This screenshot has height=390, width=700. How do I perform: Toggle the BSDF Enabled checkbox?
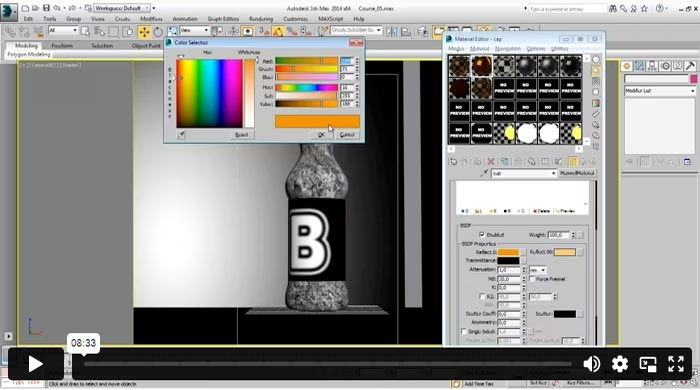[482, 234]
